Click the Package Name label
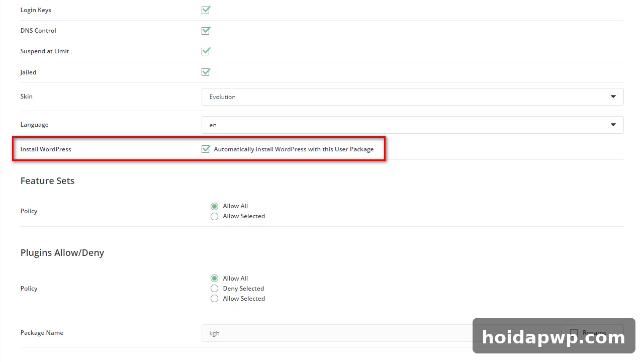Viewport: 644px width, 362px height. click(x=42, y=333)
